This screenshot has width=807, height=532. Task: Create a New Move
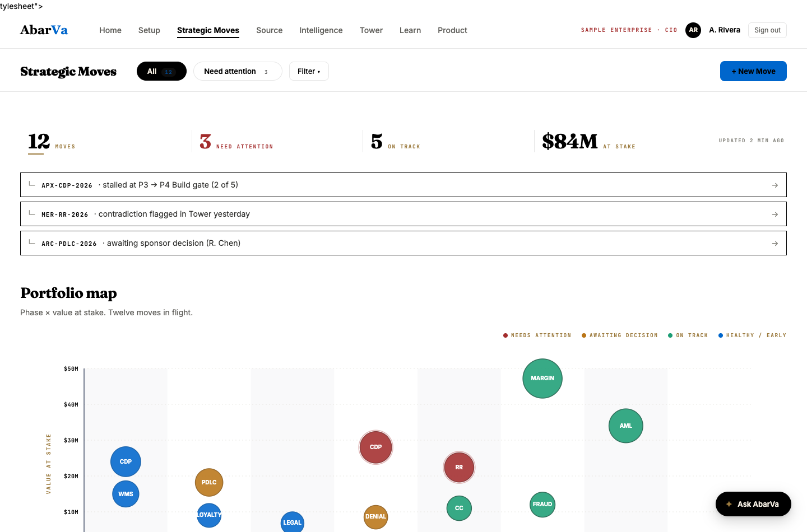pyautogui.click(x=753, y=71)
